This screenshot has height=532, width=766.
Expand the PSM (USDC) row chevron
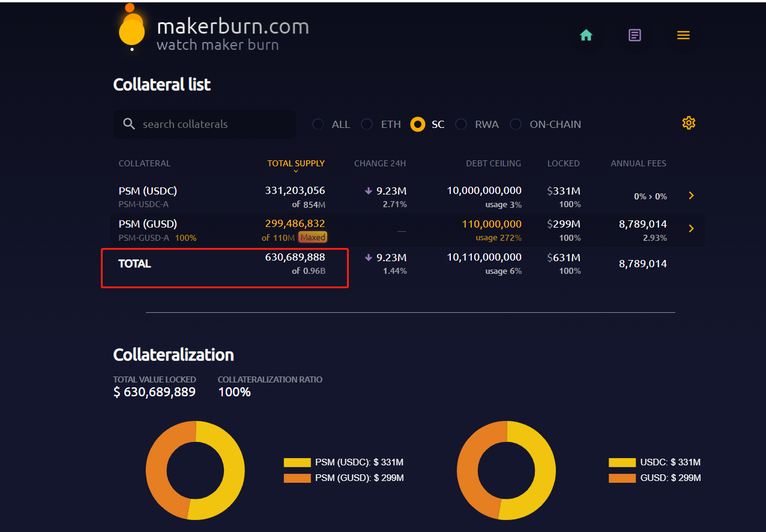click(691, 196)
